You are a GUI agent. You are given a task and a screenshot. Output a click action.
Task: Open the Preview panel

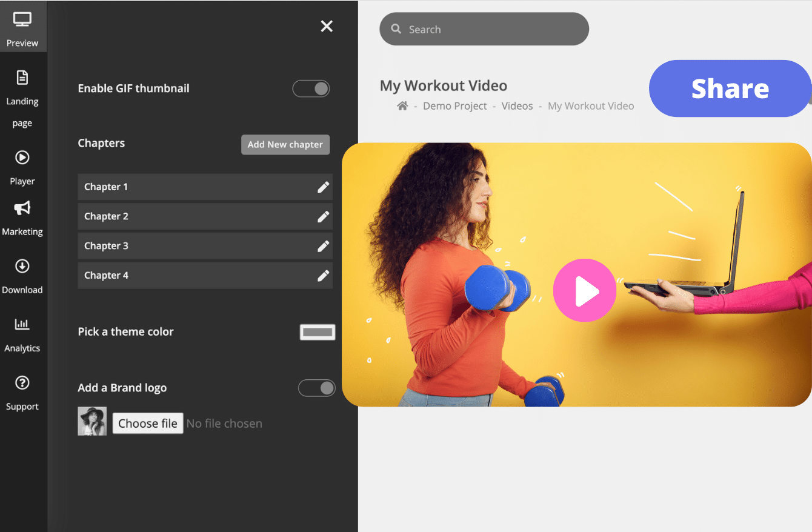(22, 27)
